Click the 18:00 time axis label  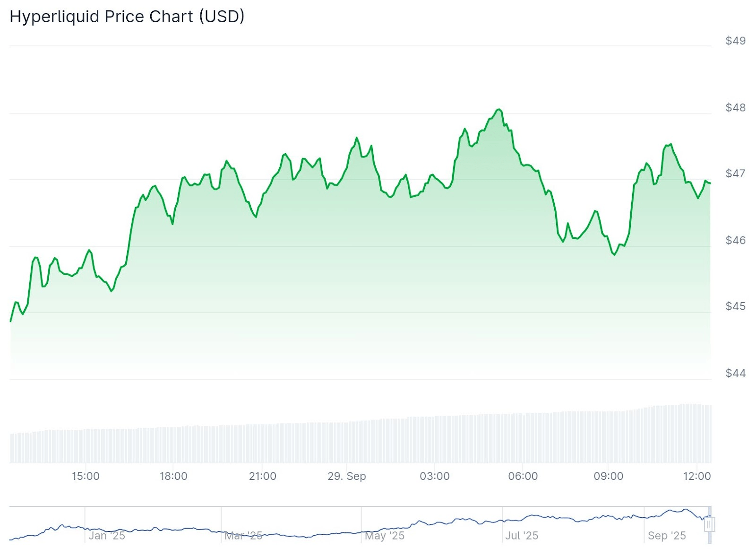173,476
